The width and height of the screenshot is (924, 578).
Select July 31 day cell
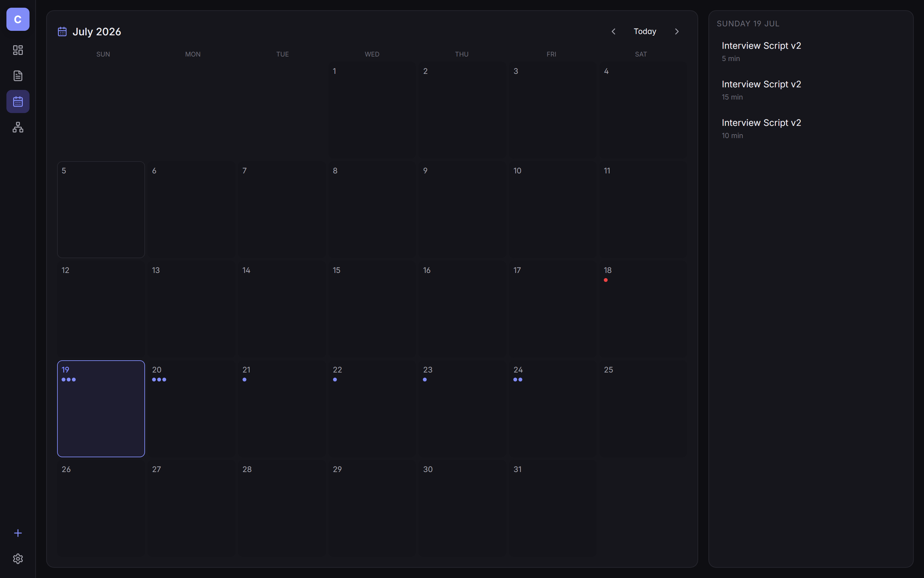[x=553, y=508]
